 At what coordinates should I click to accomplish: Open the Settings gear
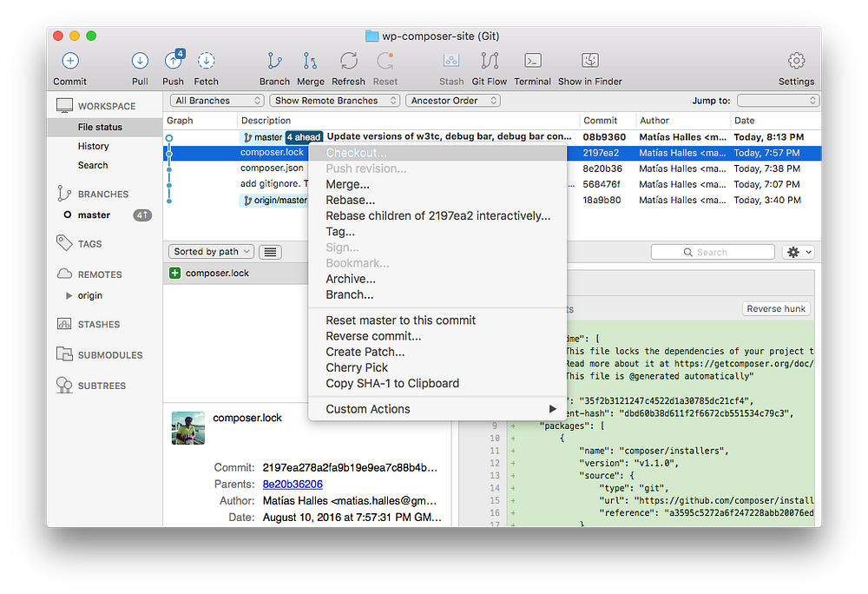coord(797,61)
